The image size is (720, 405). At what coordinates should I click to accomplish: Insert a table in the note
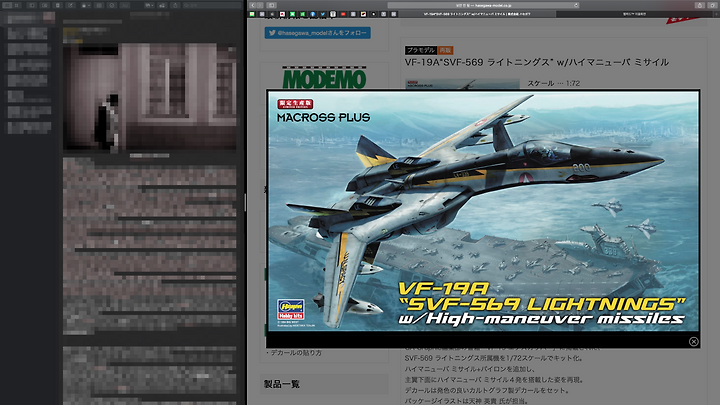click(x=99, y=5)
